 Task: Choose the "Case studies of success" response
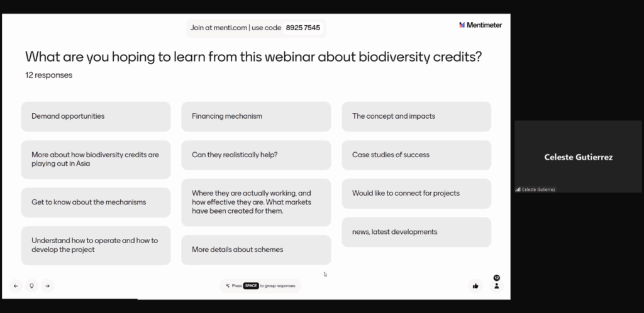pos(416,155)
